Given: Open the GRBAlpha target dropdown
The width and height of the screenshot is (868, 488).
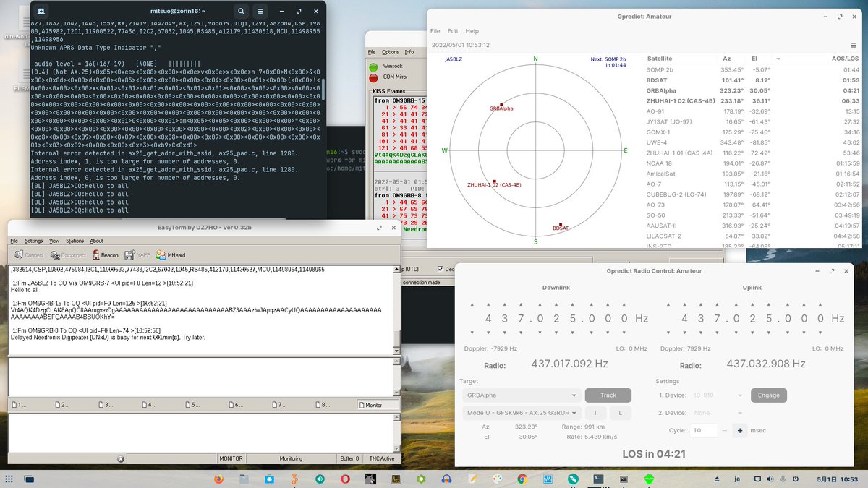Looking at the screenshot, I should point(522,395).
